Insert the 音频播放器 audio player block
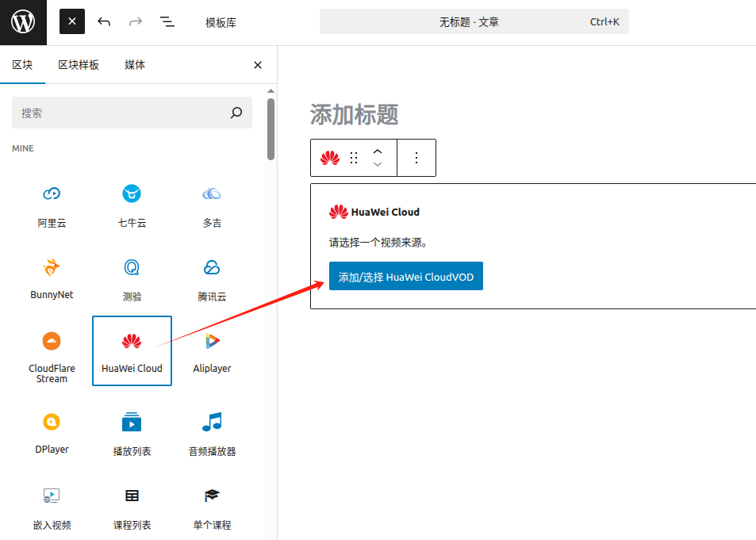 [x=212, y=434]
